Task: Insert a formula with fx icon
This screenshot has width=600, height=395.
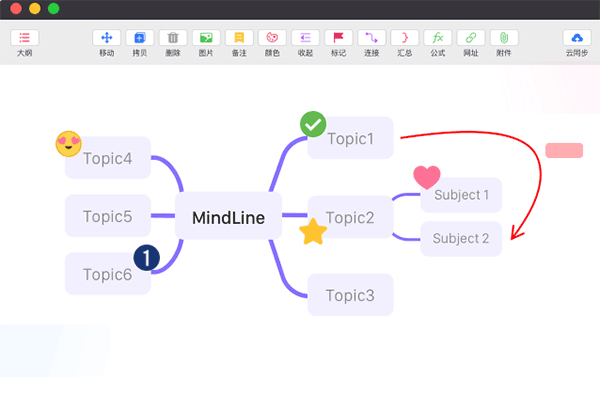Action: coord(438,38)
